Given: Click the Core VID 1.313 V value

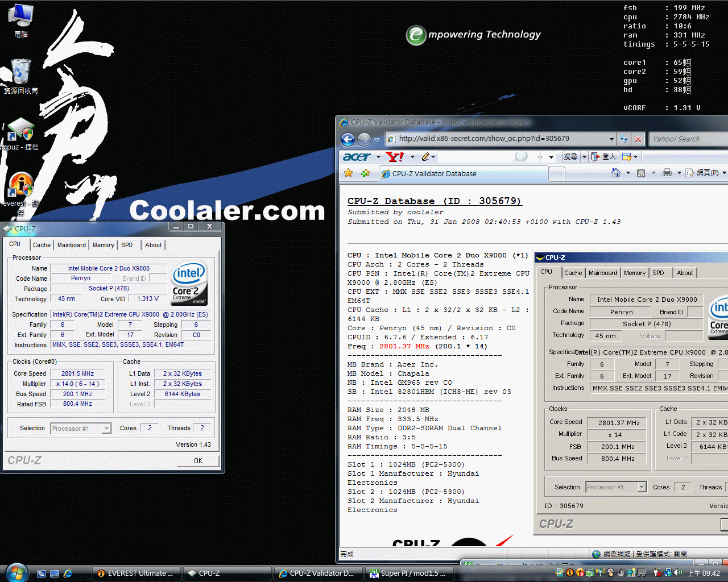Looking at the screenshot, I should tap(148, 298).
